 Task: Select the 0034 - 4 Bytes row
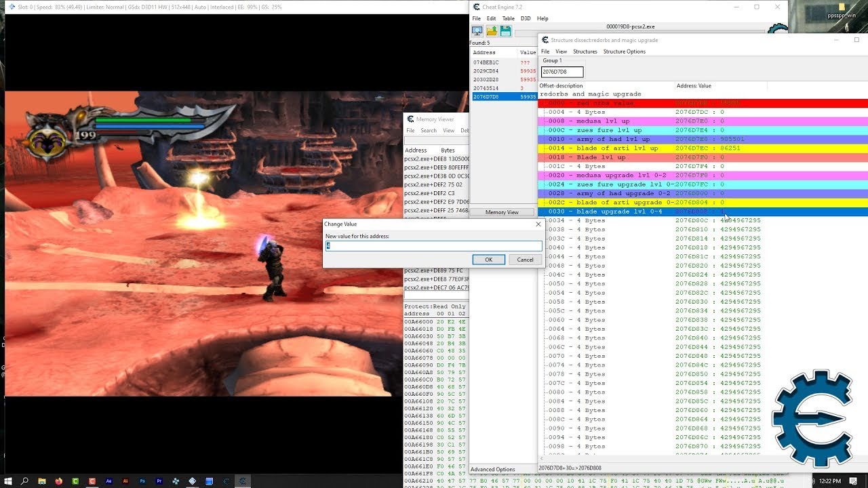pyautogui.click(x=703, y=220)
